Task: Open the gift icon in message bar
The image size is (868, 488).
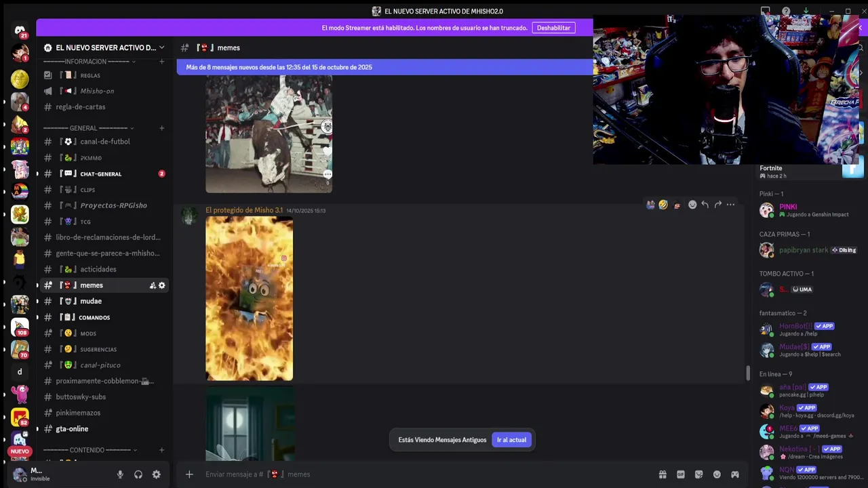Action: pos(663,474)
